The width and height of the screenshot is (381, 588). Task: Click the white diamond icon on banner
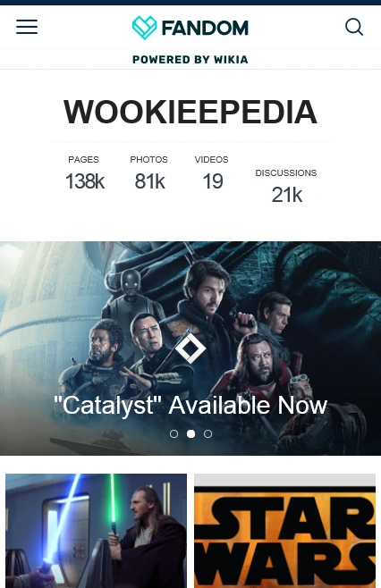pyautogui.click(x=190, y=348)
